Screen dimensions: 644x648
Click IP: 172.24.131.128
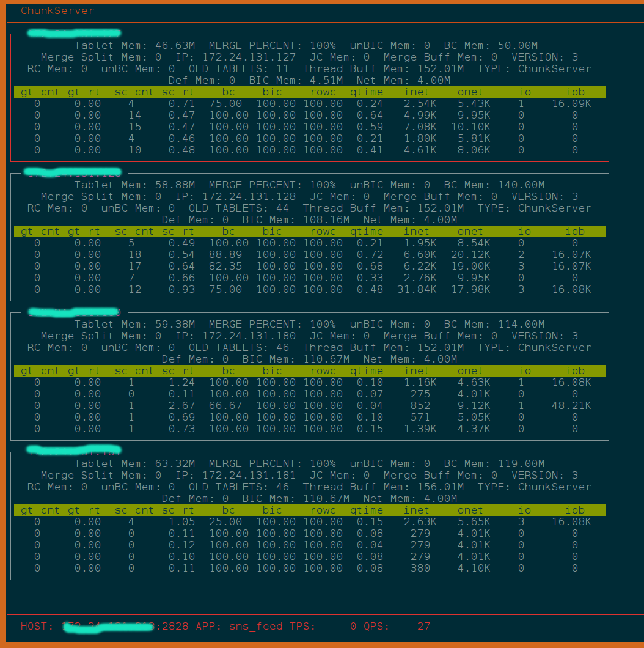tap(235, 196)
